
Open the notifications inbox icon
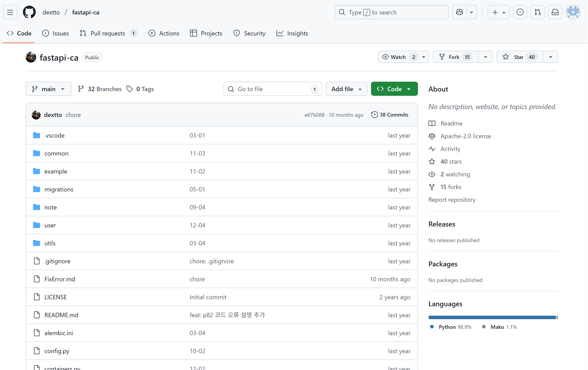555,12
